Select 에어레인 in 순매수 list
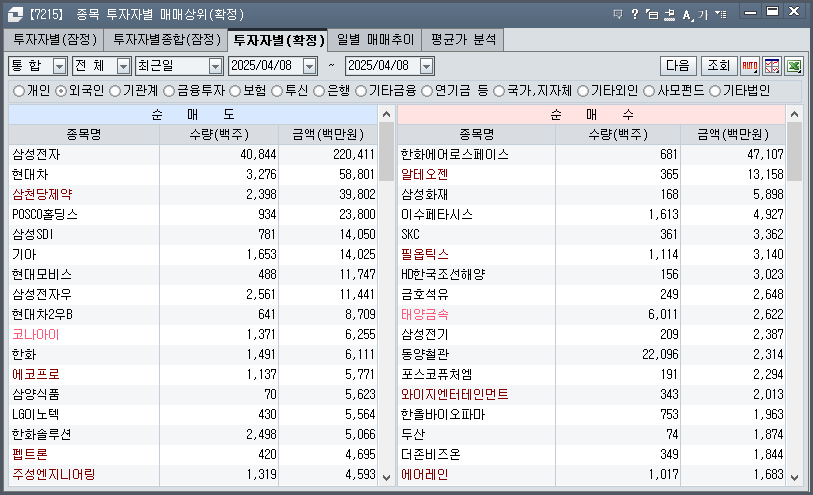The width and height of the screenshot is (813, 495). pyautogui.click(x=425, y=475)
